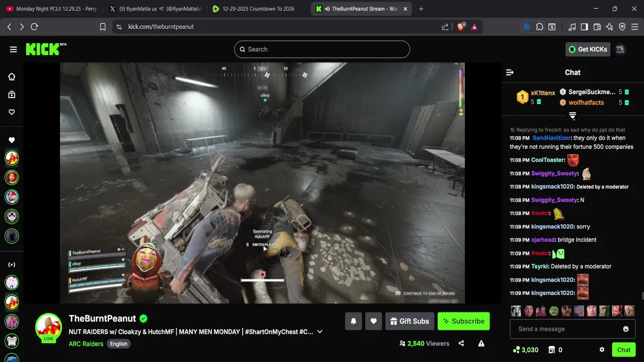Open the channel shop icon next to 0
644x362 pixels.
tap(551, 350)
